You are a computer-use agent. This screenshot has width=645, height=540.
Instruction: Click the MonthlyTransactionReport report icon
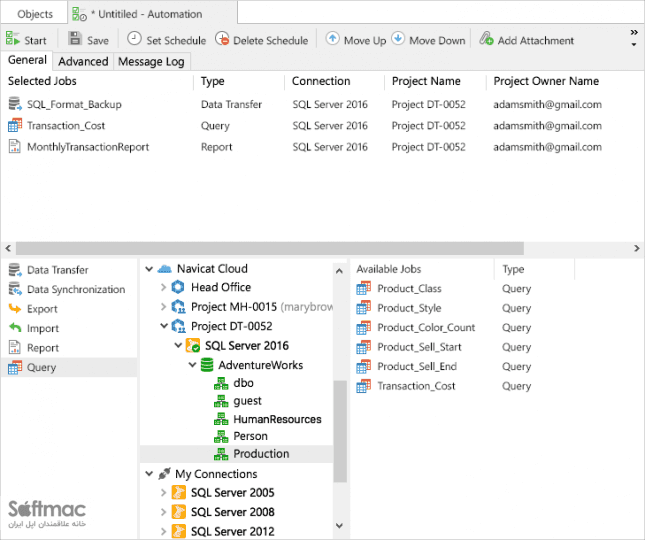15,147
